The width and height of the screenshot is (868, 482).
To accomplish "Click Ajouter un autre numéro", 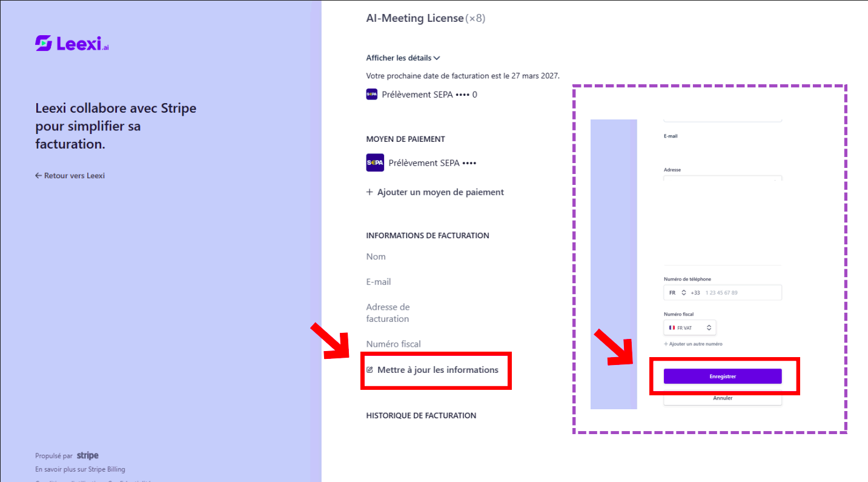I will (693, 344).
